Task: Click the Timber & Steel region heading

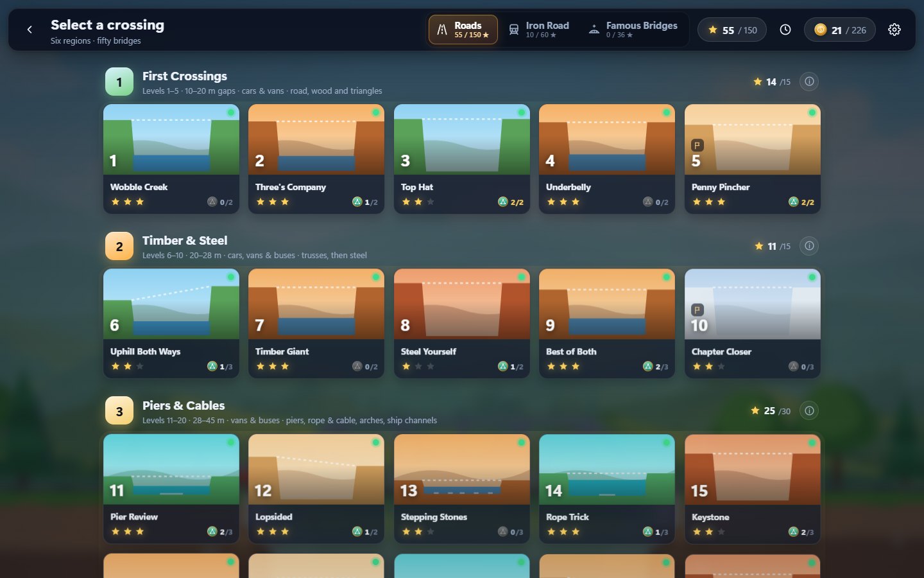Action: pos(185,240)
